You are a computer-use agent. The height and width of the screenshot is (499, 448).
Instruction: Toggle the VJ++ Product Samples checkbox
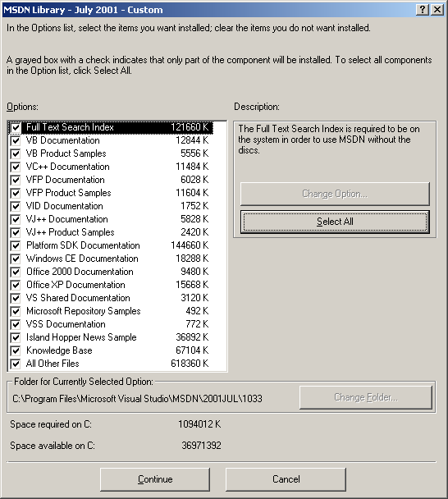(x=16, y=232)
